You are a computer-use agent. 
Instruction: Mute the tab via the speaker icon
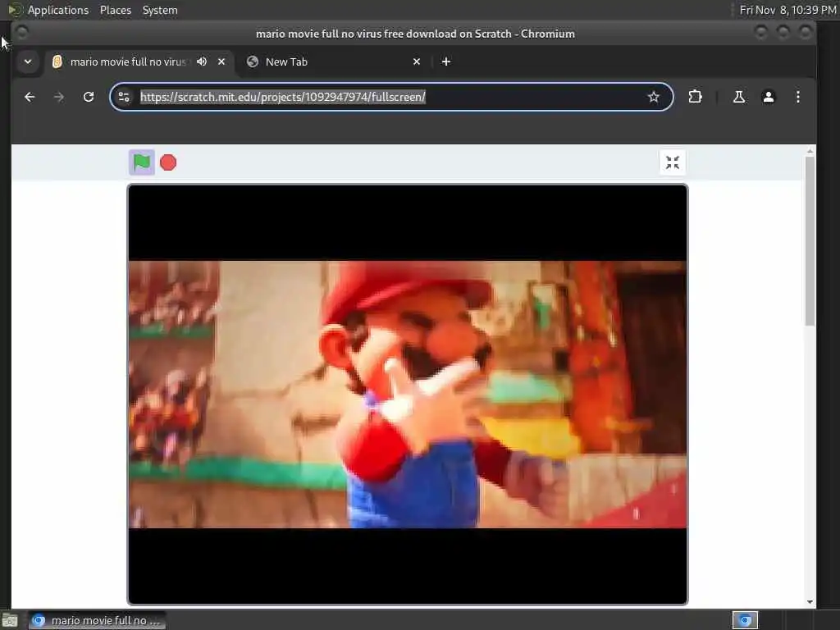click(202, 62)
